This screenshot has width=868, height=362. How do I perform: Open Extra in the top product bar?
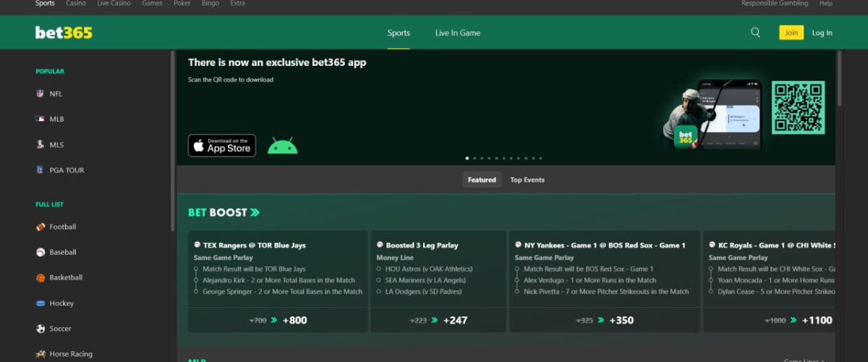(238, 4)
